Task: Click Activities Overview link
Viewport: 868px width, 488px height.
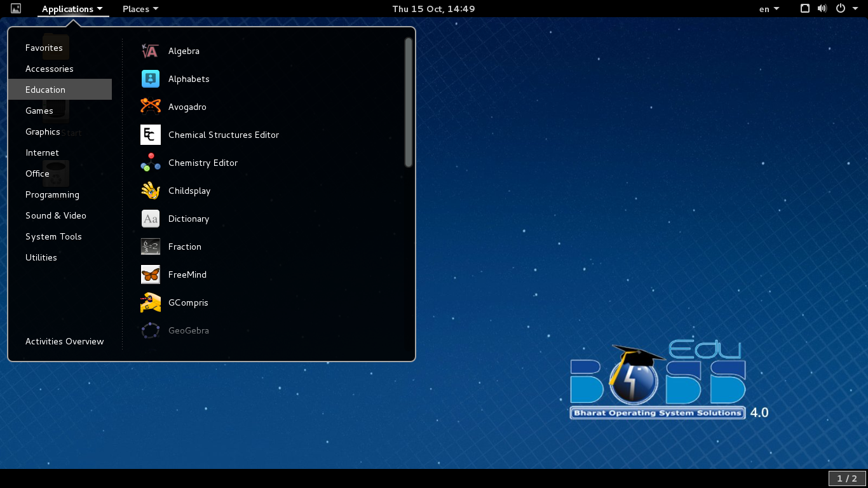Action: [64, 341]
